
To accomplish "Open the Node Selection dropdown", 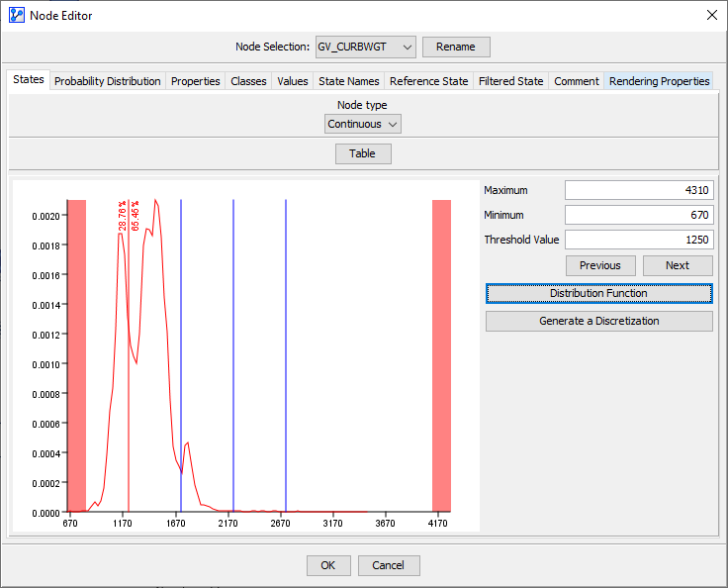I will click(x=365, y=47).
